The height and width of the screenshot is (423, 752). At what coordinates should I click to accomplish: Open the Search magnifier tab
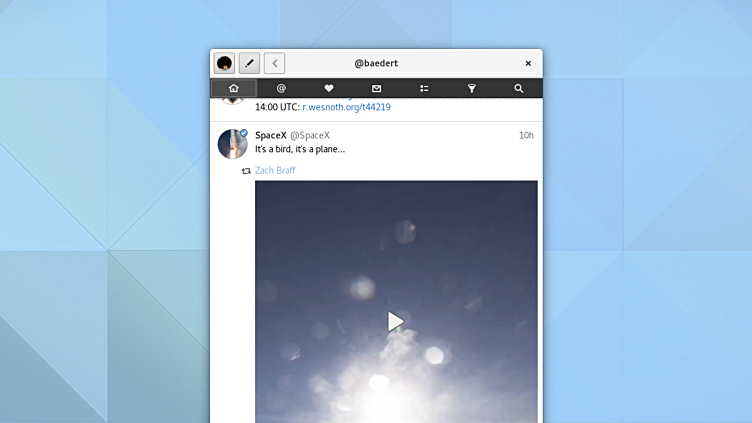point(518,88)
